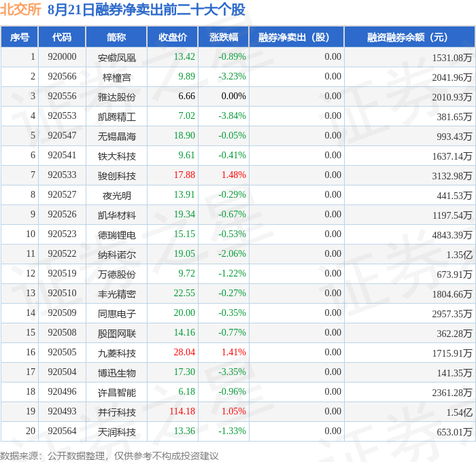Click the 数据来源 footer note
This screenshot has height=462, width=476.
(109, 456)
